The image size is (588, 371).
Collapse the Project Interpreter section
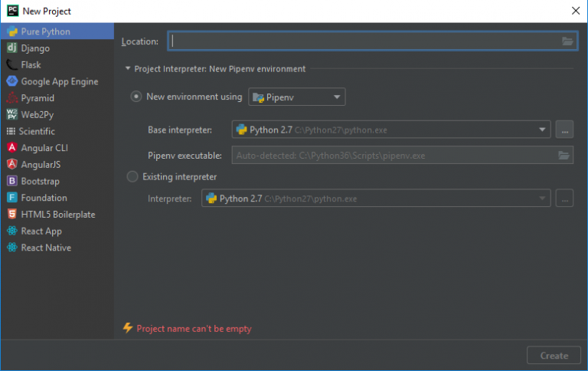click(x=128, y=69)
